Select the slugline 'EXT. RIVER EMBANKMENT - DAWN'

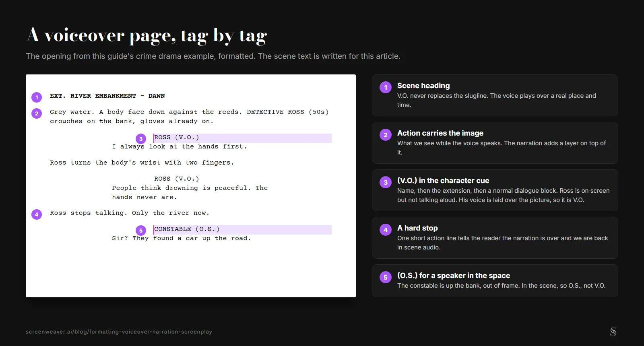tap(107, 96)
